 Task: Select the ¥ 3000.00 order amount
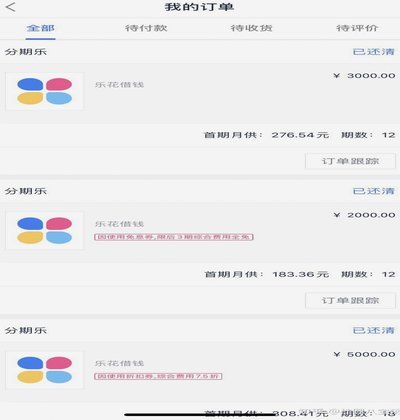tap(364, 76)
